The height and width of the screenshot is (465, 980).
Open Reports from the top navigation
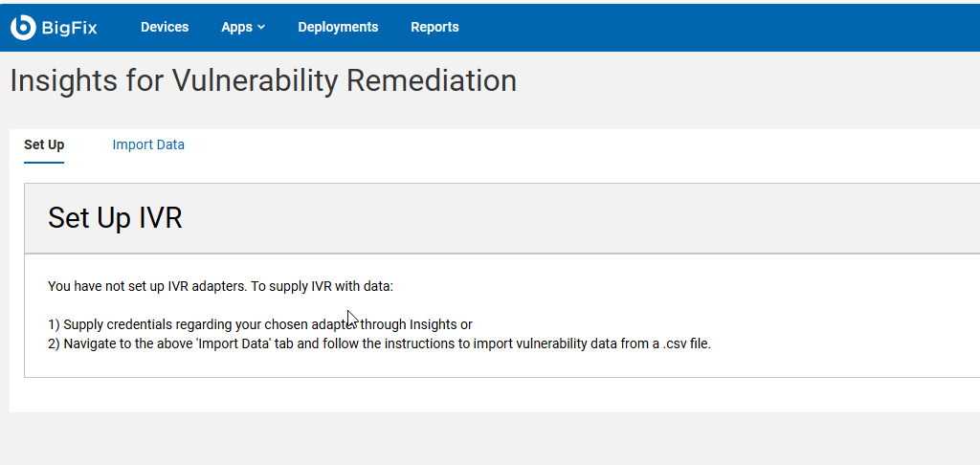(435, 27)
